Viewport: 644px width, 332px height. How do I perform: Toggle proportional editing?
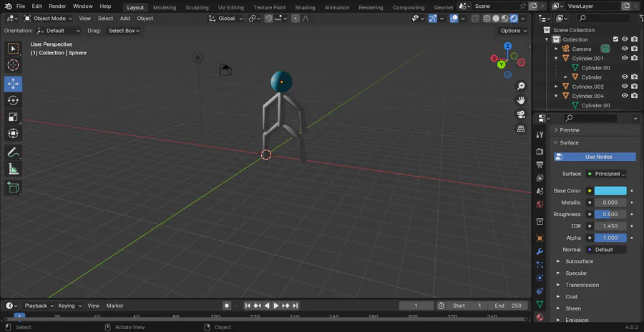[x=296, y=19]
